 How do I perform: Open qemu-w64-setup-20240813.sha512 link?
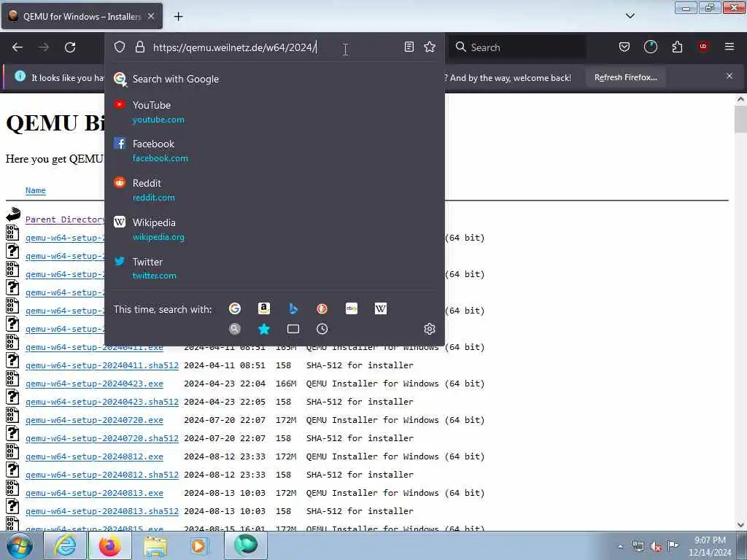[102, 511]
